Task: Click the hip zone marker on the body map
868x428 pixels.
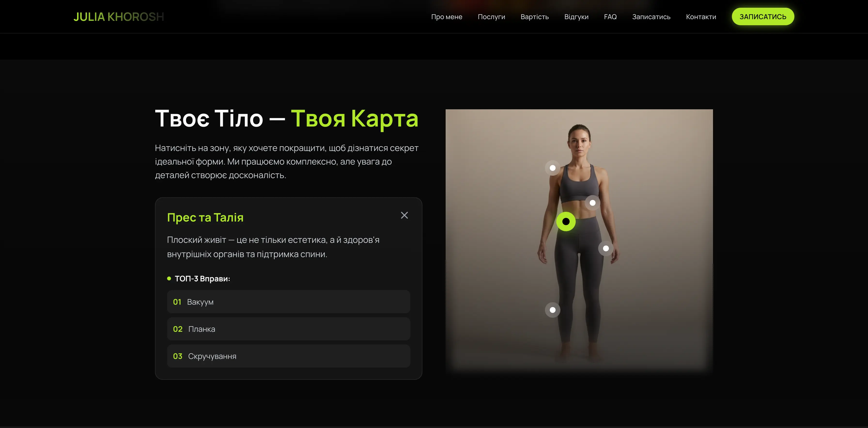Action: 605,249
